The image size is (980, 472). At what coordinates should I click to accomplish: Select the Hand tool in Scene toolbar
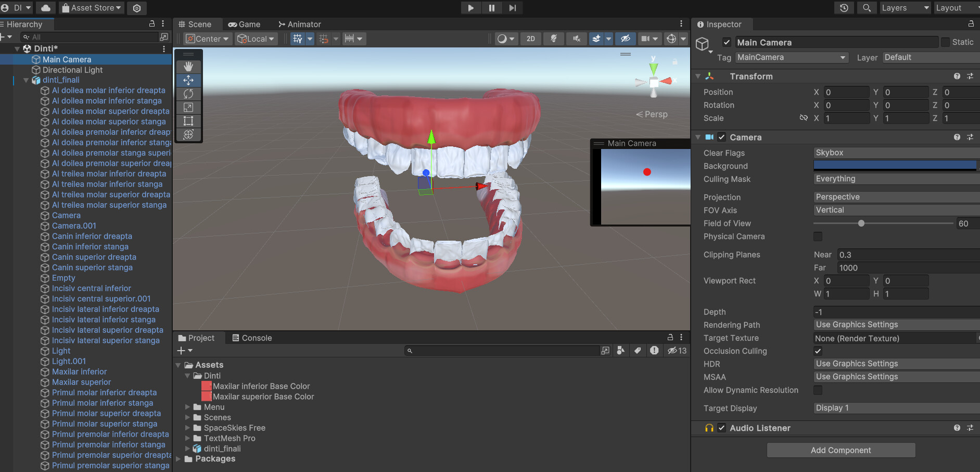pos(188,66)
